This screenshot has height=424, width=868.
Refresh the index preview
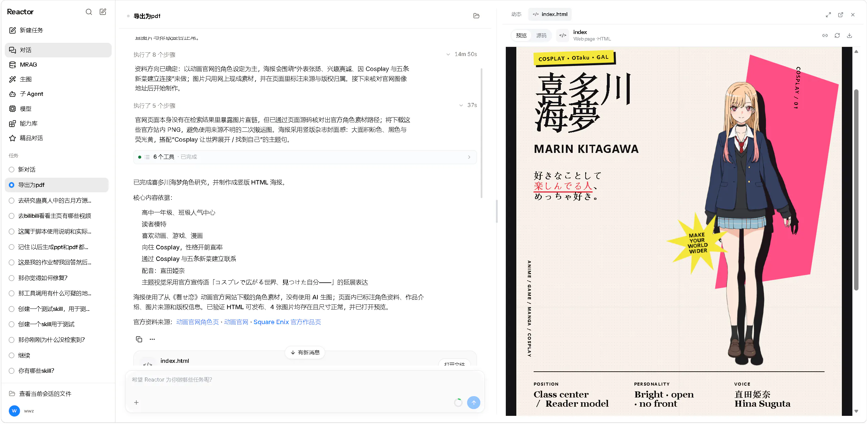(837, 35)
